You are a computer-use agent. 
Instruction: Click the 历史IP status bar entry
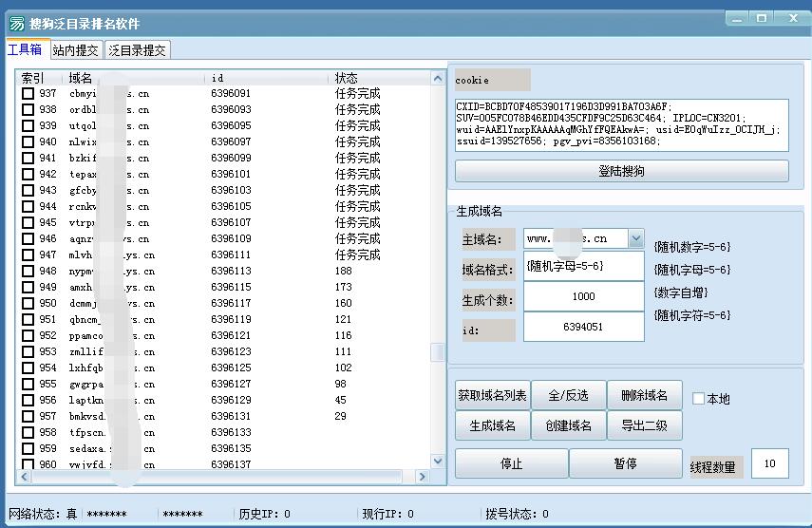(264, 514)
